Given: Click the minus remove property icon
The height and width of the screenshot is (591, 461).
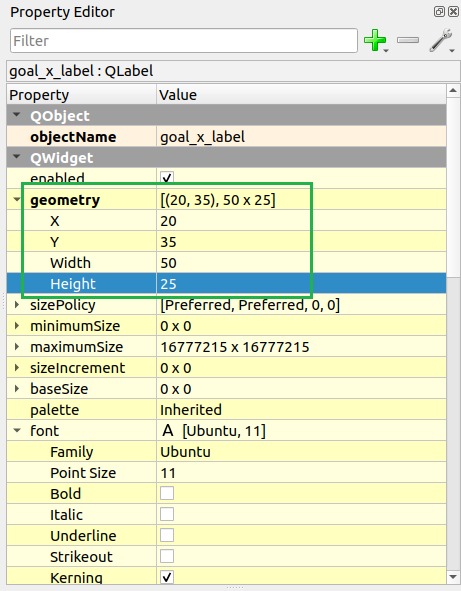Looking at the screenshot, I should pos(408,40).
